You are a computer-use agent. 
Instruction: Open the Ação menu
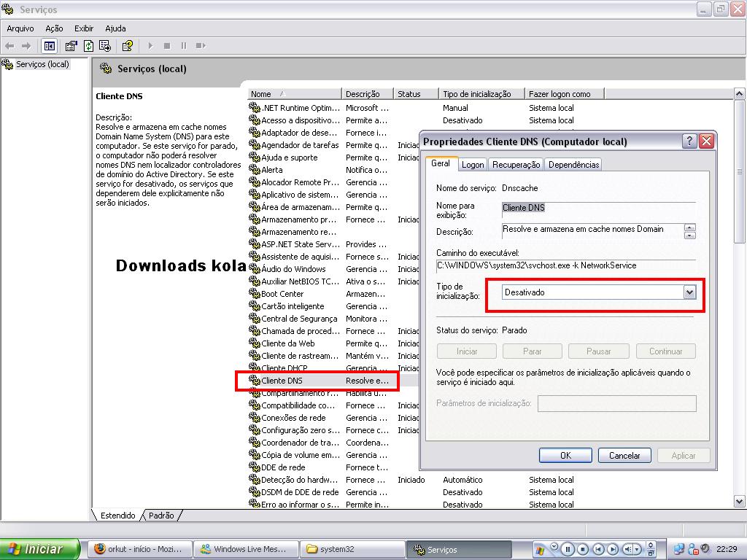point(54,28)
